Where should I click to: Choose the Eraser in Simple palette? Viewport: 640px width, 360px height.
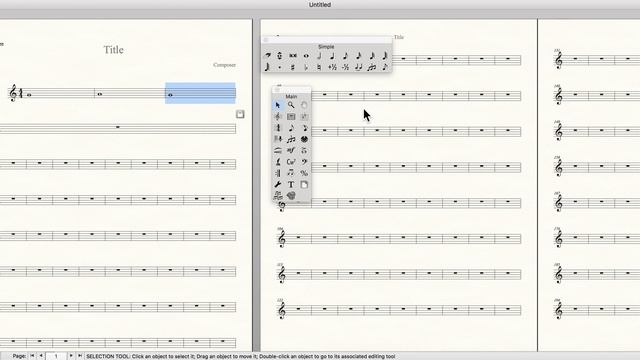point(267,56)
